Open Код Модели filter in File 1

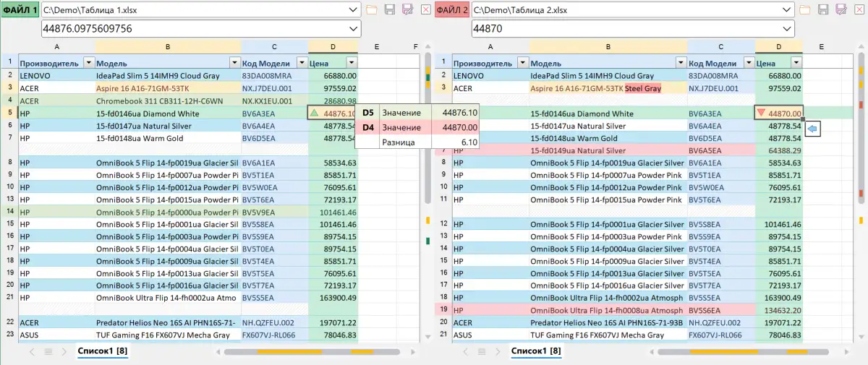click(302, 63)
